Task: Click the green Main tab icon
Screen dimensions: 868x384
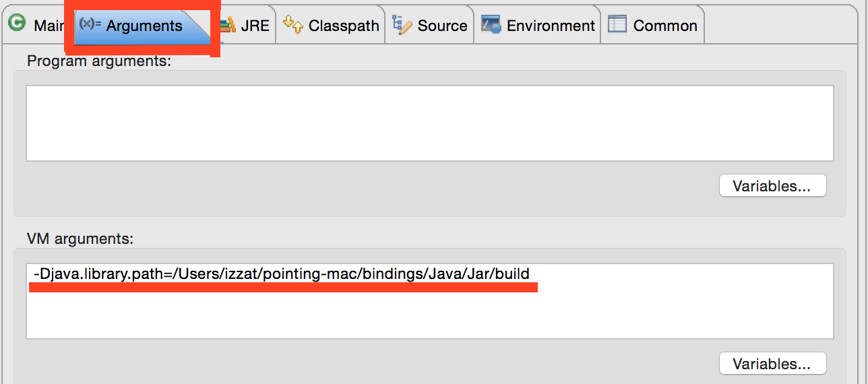Action: click(17, 24)
